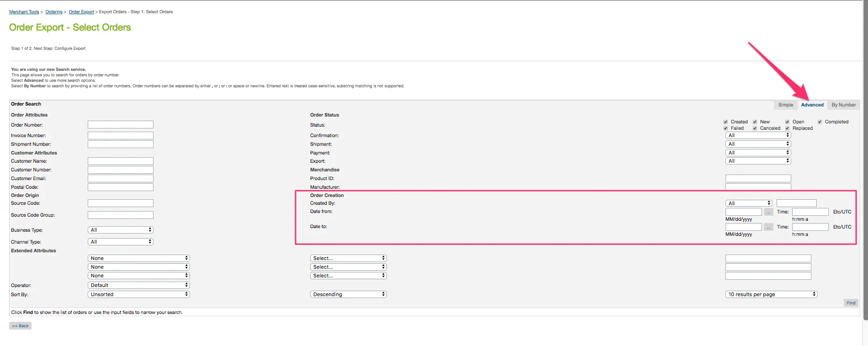This screenshot has width=868, height=346.
Task: Toggle the Replaced status checkbox
Action: (x=787, y=128)
